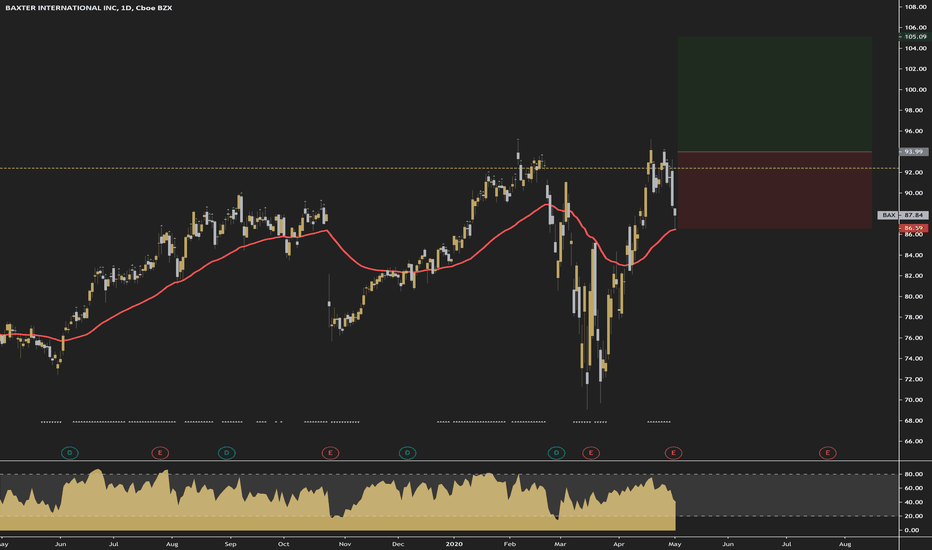Click the Apr label on time axis
The image size is (932, 550).
point(619,544)
